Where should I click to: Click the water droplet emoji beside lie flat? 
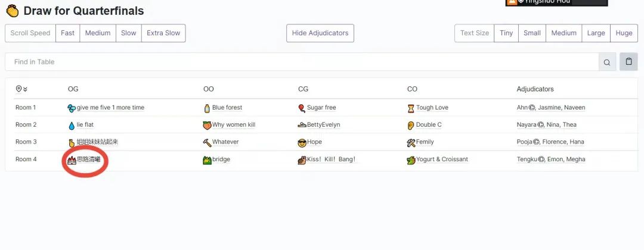pos(72,125)
